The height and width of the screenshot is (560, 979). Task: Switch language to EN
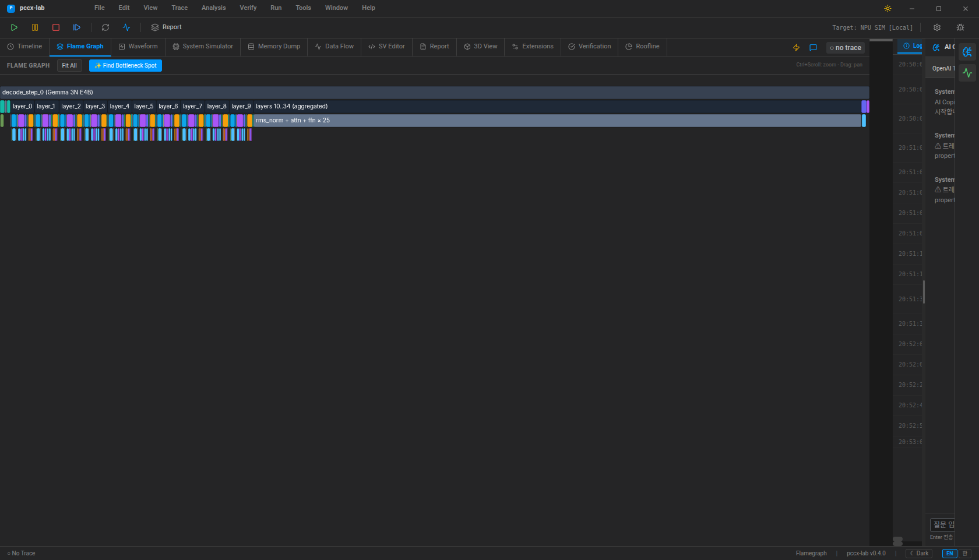tap(949, 554)
